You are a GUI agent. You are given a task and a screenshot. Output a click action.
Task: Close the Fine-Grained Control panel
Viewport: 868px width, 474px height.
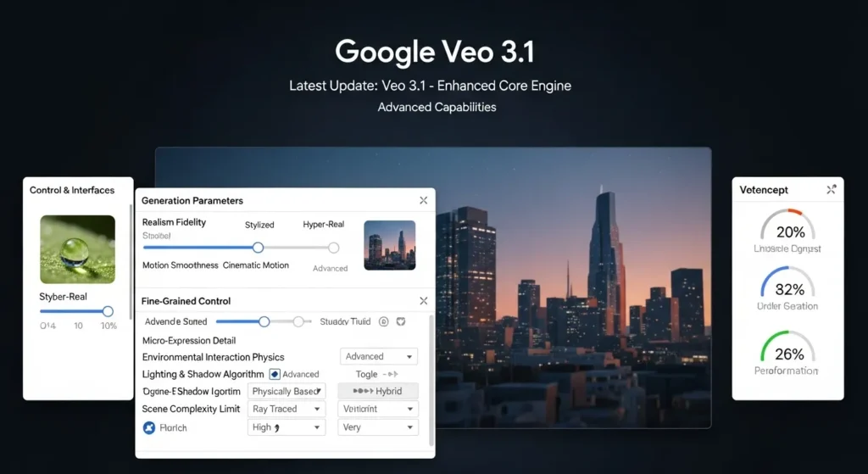[x=424, y=301]
